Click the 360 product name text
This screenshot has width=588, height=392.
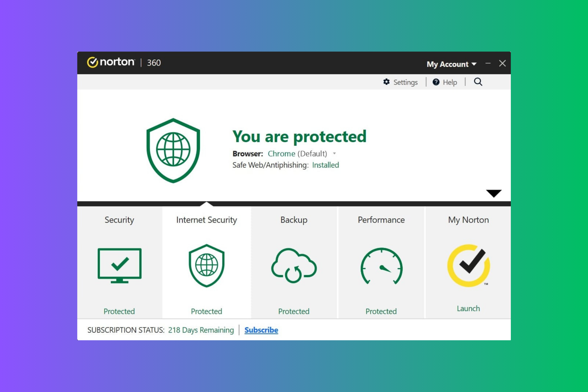click(154, 62)
